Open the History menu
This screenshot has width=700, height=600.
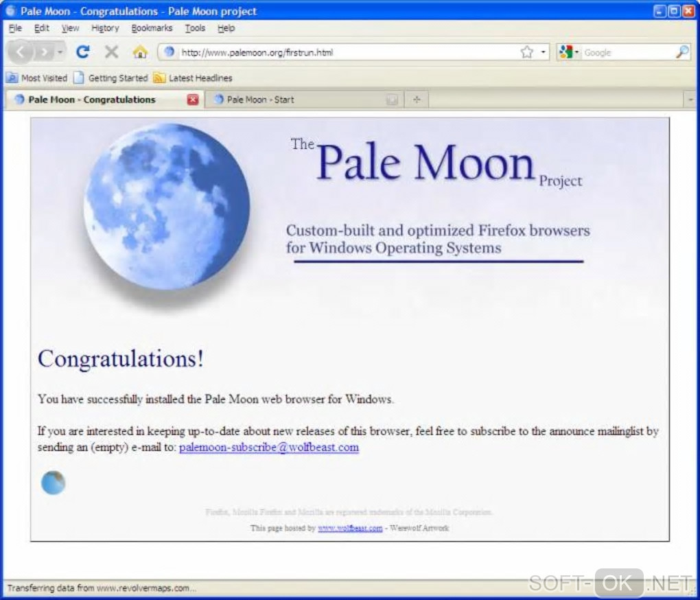pos(105,28)
